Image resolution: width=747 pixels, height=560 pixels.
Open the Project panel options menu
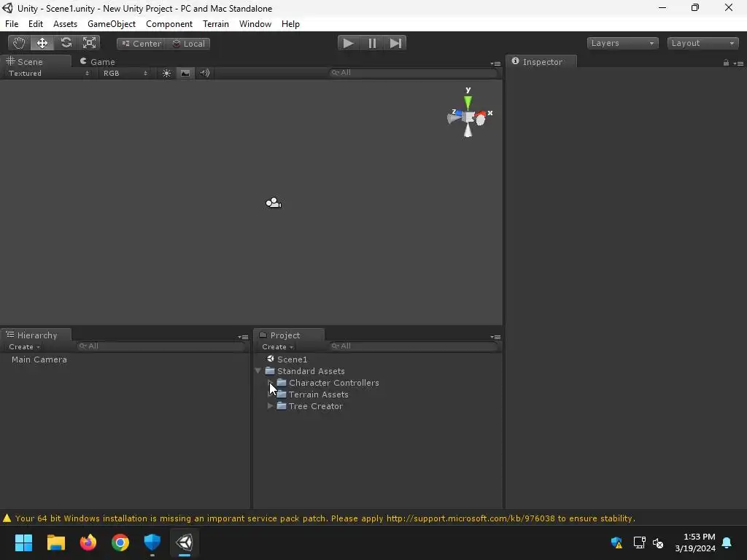click(495, 337)
